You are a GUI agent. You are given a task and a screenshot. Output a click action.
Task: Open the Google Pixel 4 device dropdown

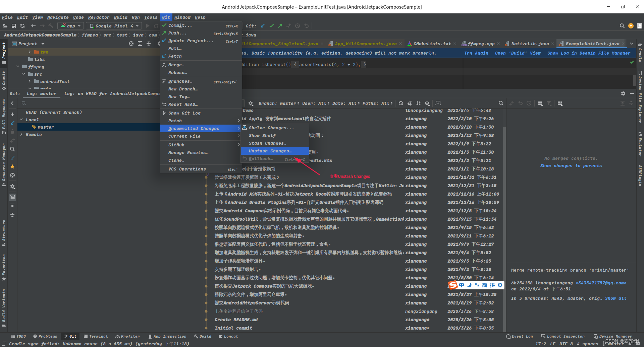(114, 26)
